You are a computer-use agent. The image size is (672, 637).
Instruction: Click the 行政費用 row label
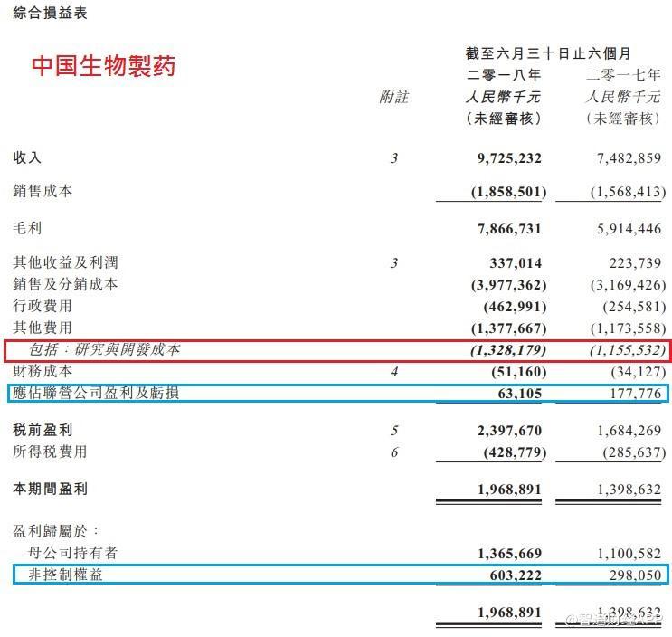click(x=43, y=306)
